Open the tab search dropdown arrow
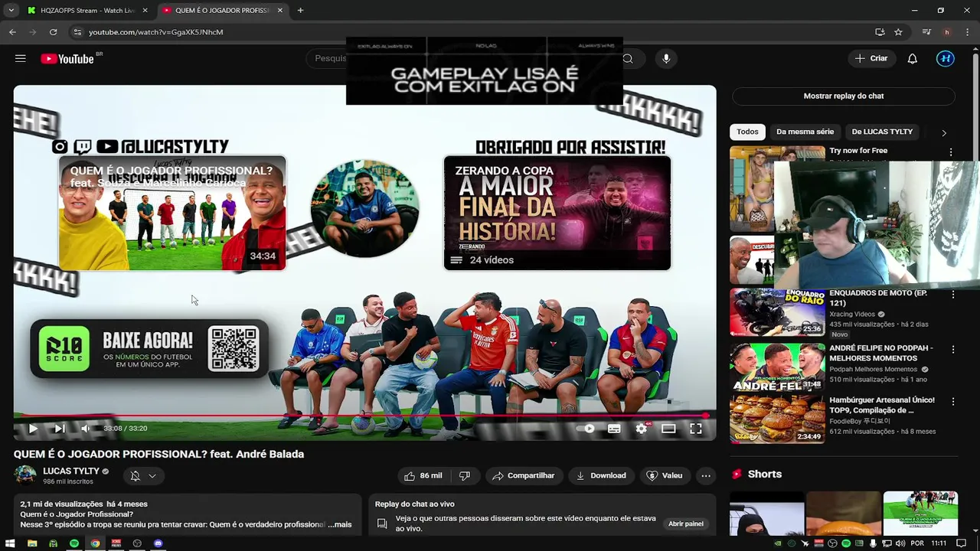 point(11,11)
